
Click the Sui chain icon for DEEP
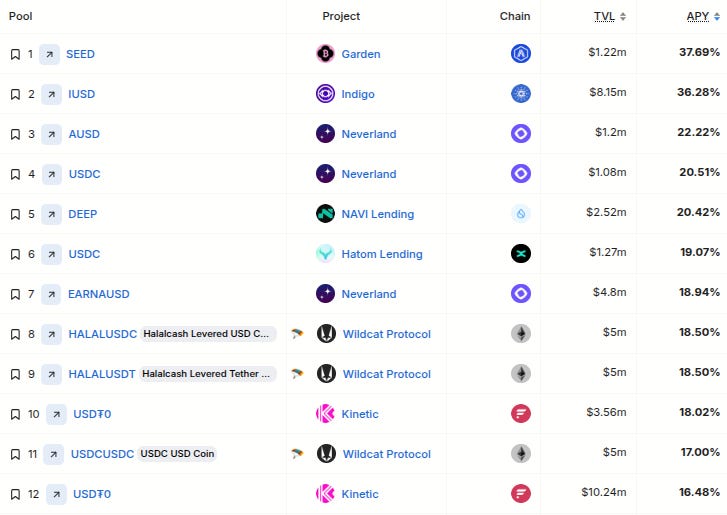coord(521,214)
